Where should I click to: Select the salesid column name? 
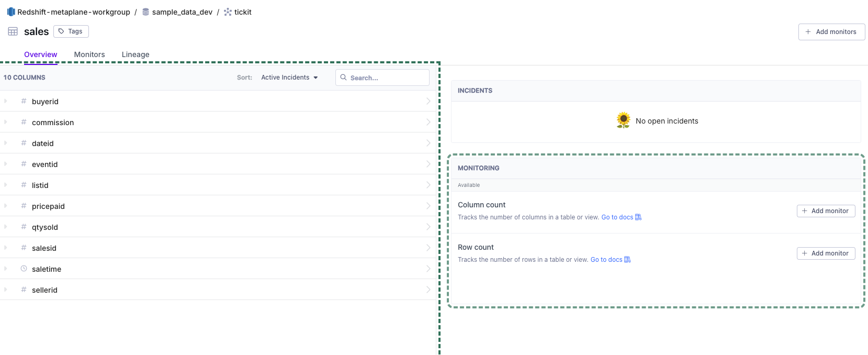click(x=44, y=248)
